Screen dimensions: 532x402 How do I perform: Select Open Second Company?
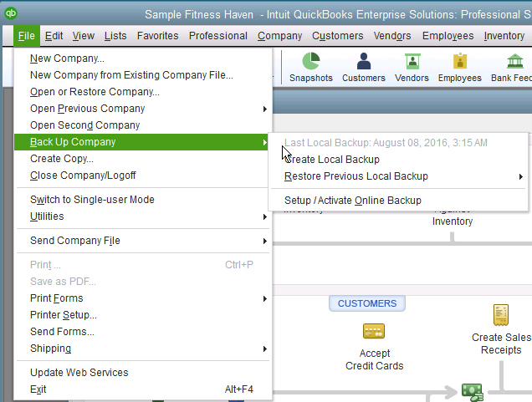click(x=142, y=125)
